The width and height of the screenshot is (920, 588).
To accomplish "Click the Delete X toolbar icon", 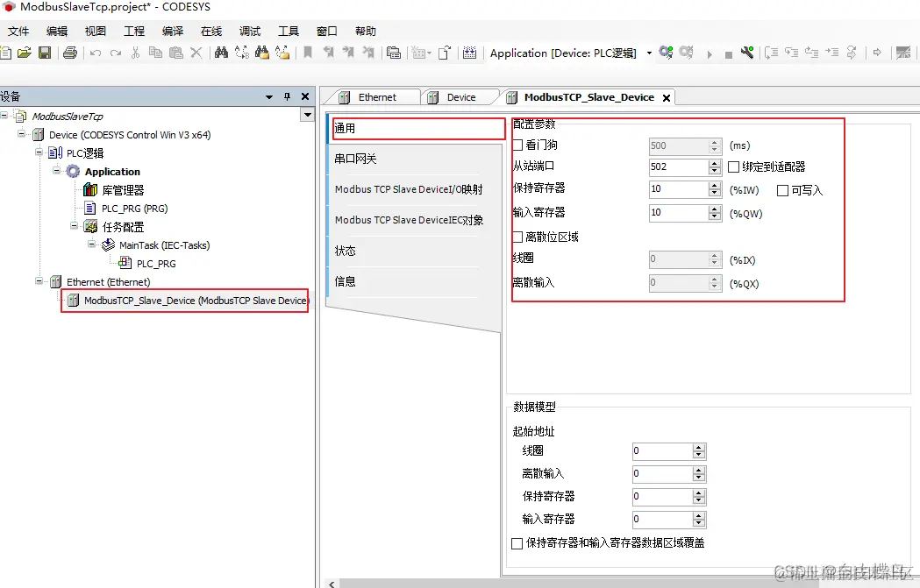I will [x=196, y=53].
